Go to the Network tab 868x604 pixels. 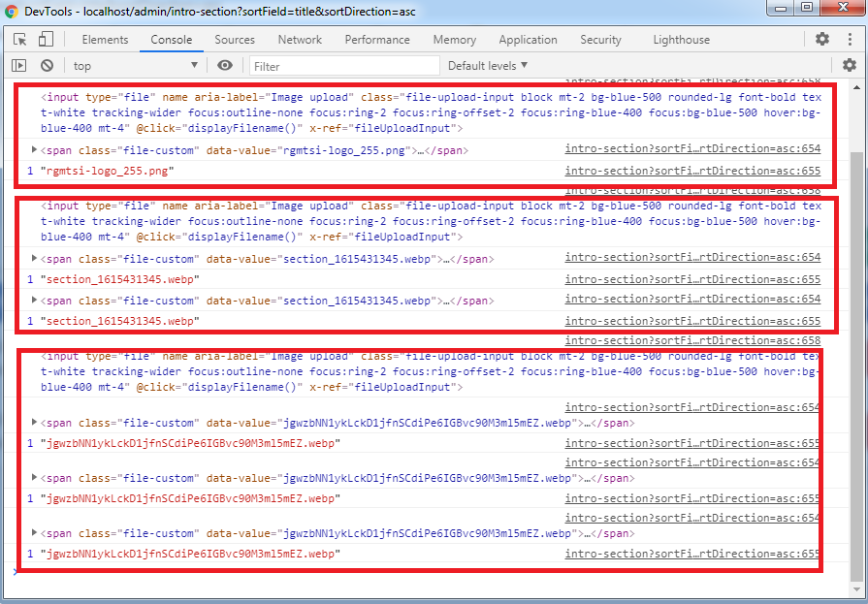300,40
